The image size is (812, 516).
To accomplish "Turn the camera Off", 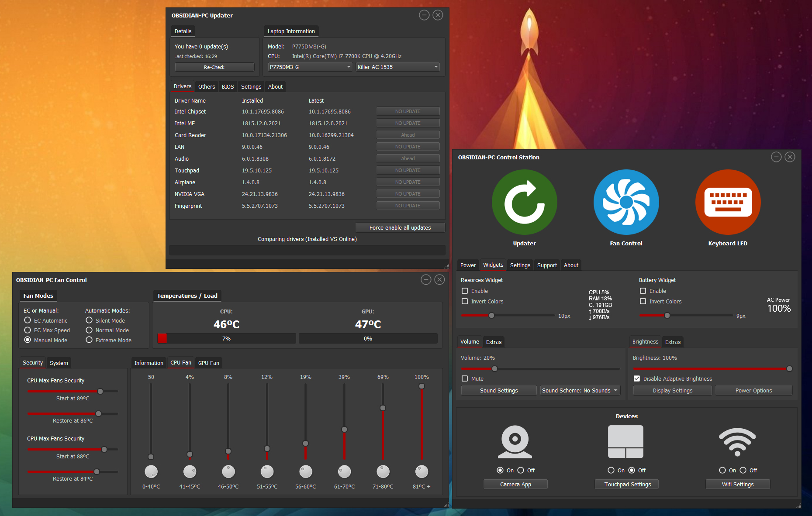I will coord(521,470).
